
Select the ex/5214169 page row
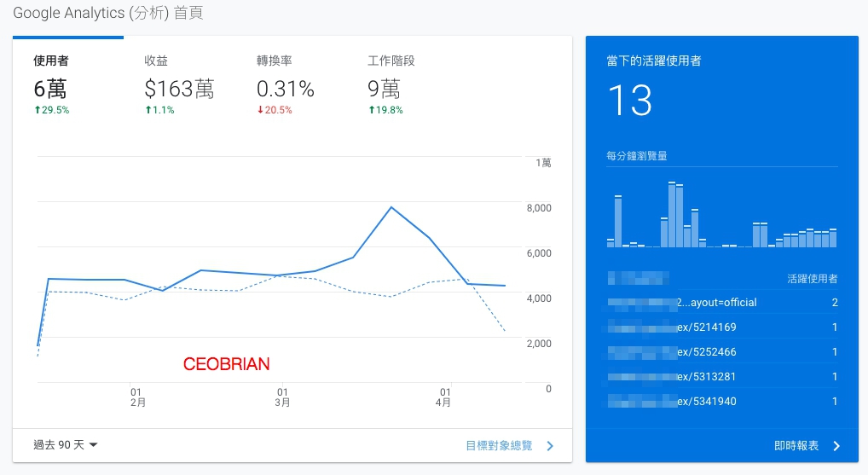pos(722,327)
